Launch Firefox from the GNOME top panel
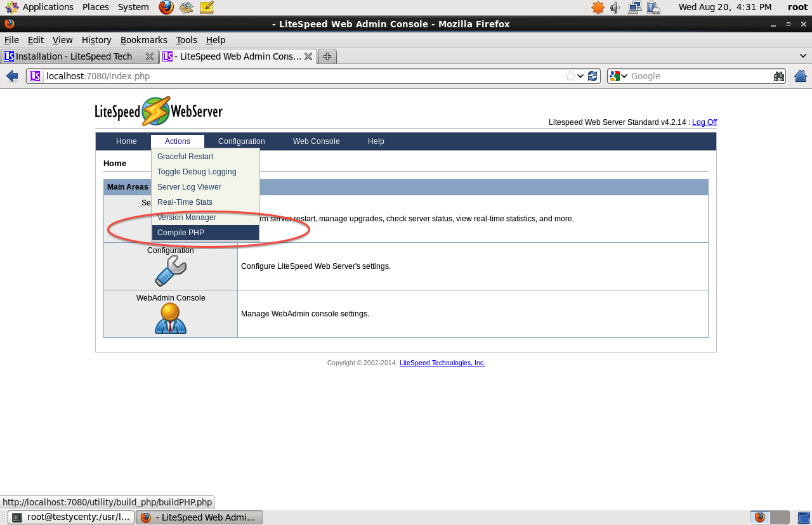The image size is (812, 525). point(166,7)
